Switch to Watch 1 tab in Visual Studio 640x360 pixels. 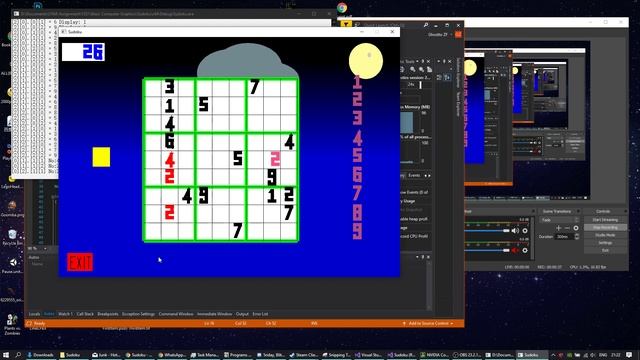[x=65, y=314]
